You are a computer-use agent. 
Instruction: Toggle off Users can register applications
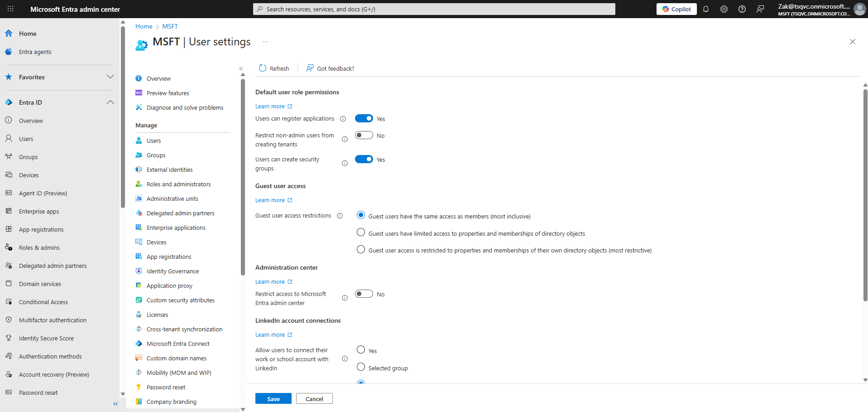point(364,119)
